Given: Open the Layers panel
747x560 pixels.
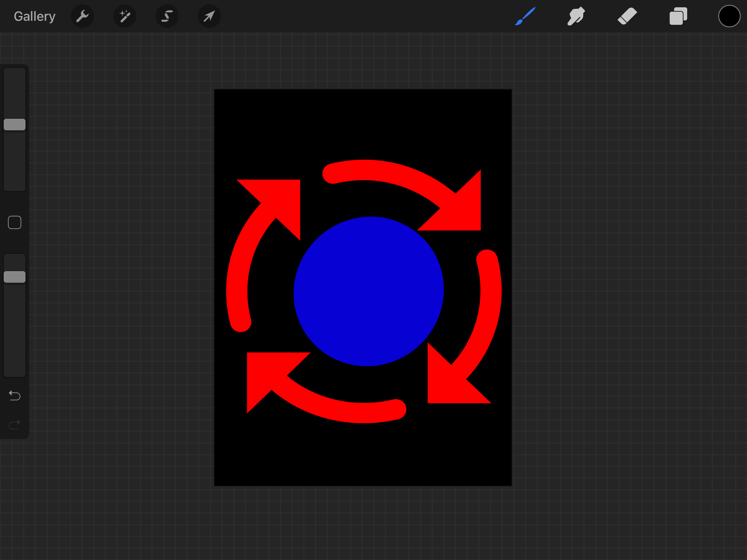Looking at the screenshot, I should pos(678,16).
